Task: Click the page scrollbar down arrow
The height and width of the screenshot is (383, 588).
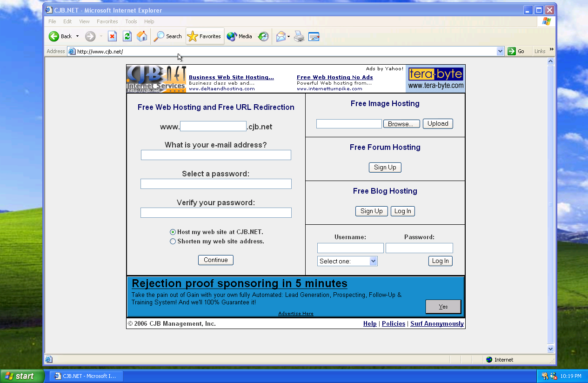Action: 551,349
